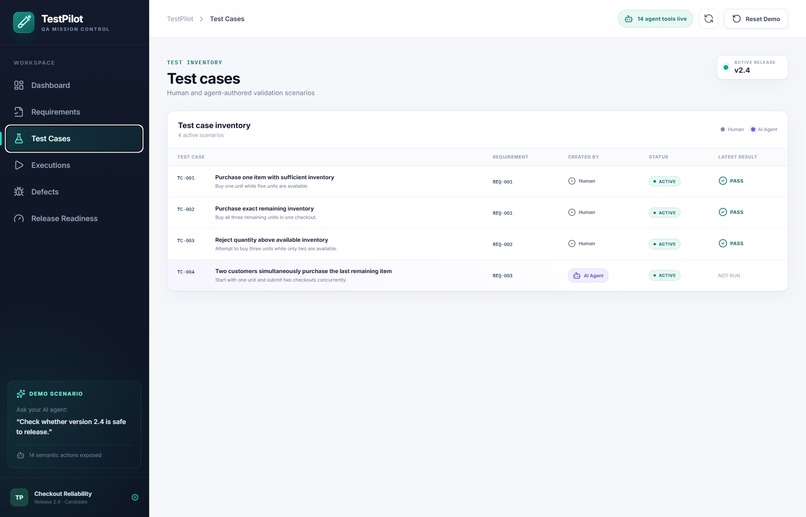The image size is (806, 517).
Task: Click NOT RUN result for TC-004
Action: click(x=729, y=276)
